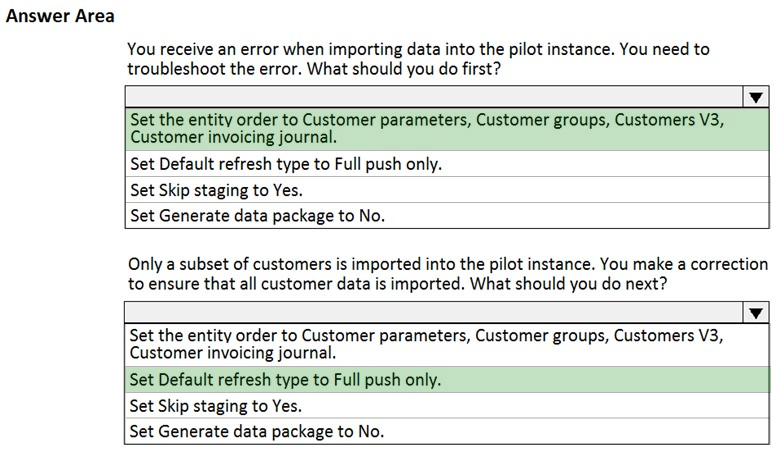Viewport: 776px width, 452px height.
Task: Choose Full push only in second list
Action: click(x=447, y=380)
